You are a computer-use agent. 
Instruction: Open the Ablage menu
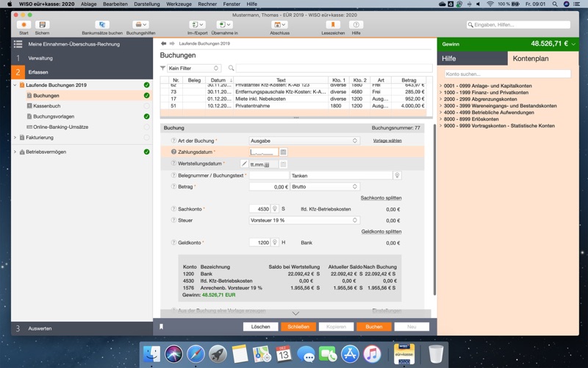(88, 4)
